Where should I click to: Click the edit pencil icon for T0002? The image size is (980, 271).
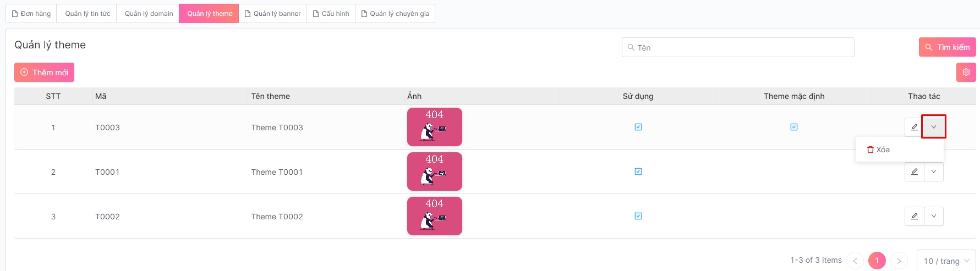[x=914, y=216]
